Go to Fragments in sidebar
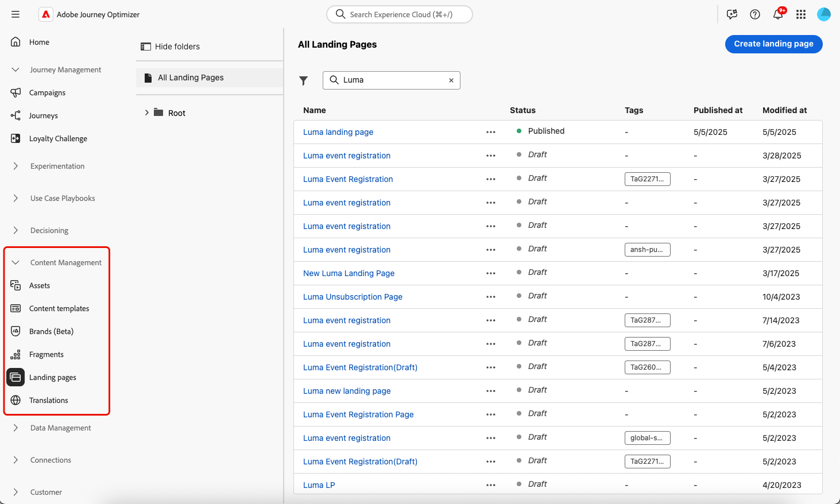The width and height of the screenshot is (840, 504). 46,354
